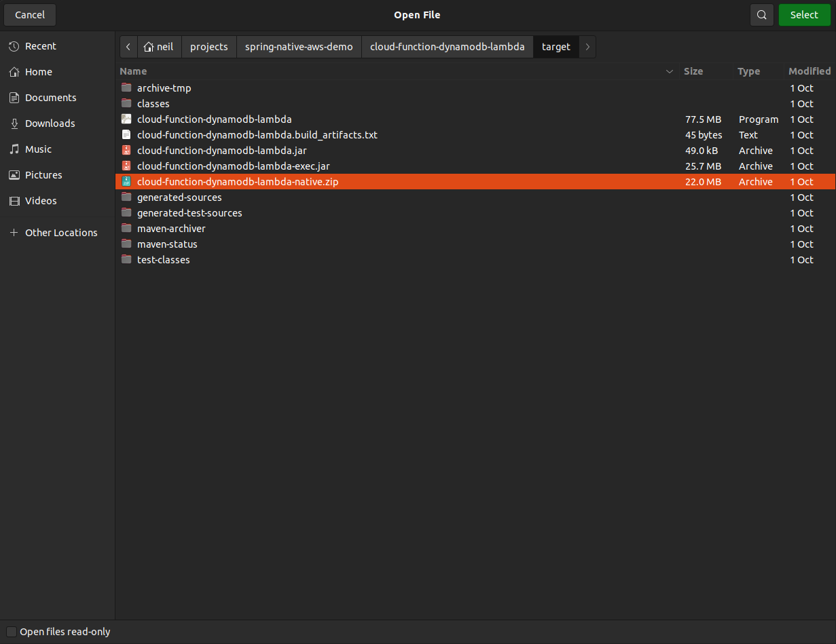Click the text file icon beside build_artifacts.txt
This screenshot has width=836, height=644.
[x=126, y=134]
